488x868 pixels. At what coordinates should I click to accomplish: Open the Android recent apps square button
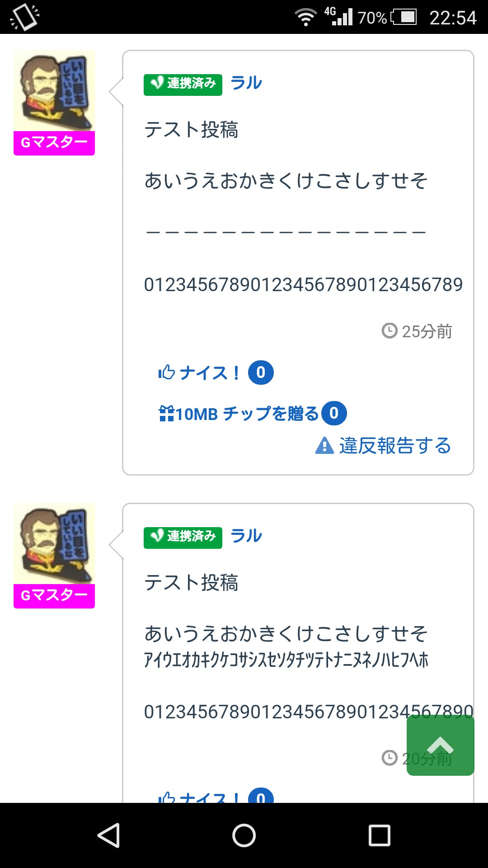[x=379, y=835]
